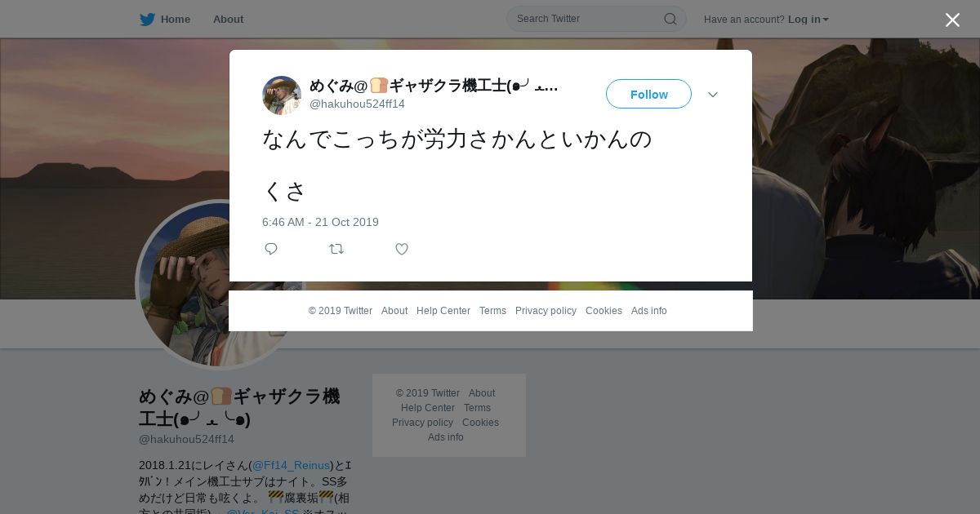Click the Twitter bird logo
Screen dimensions: 980x514
pyautogui.click(x=147, y=19)
